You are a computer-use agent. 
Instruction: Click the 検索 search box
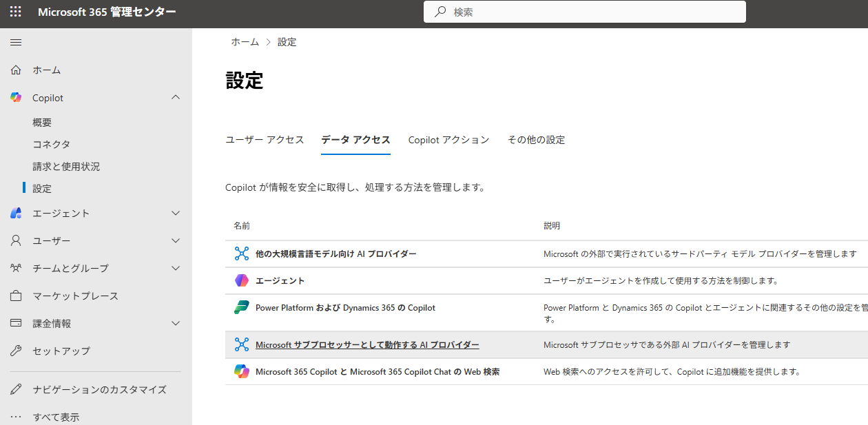(584, 12)
